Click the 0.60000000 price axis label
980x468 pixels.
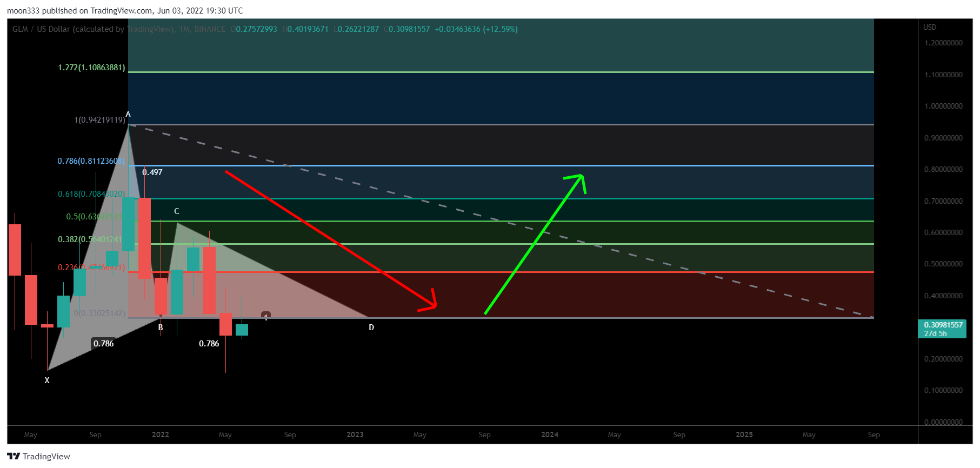[x=944, y=232]
